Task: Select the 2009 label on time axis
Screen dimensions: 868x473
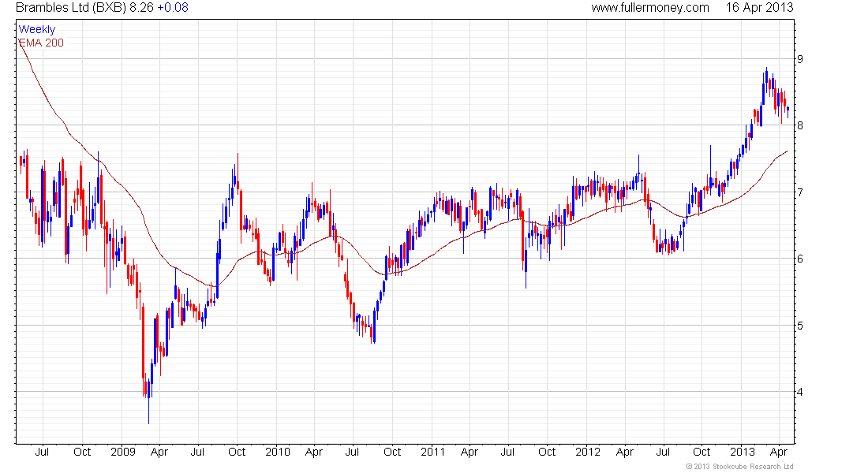Action: [122, 453]
